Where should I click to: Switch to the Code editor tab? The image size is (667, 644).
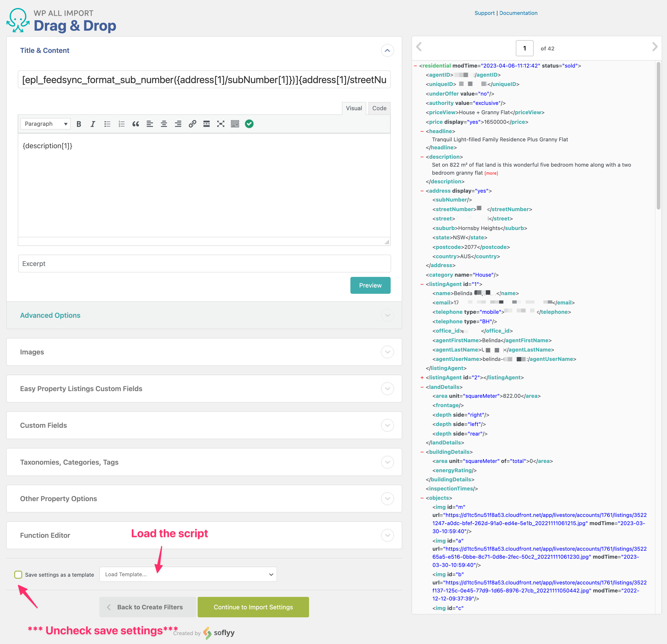point(379,108)
